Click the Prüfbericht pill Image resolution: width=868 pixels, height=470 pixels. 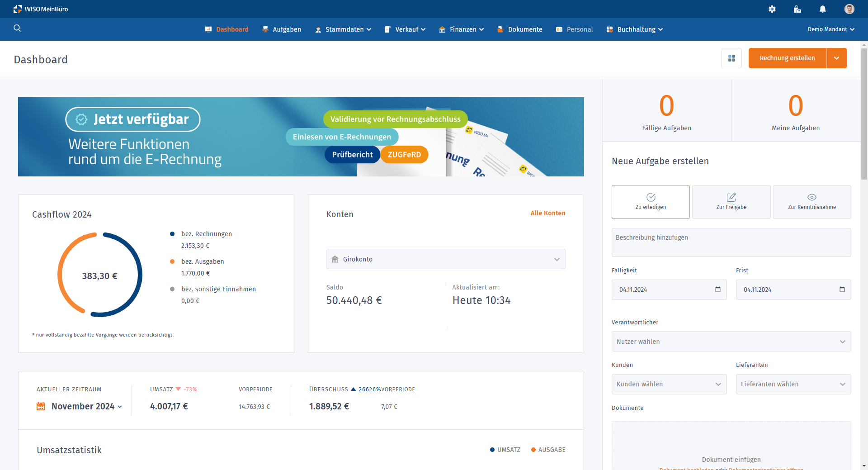click(353, 154)
